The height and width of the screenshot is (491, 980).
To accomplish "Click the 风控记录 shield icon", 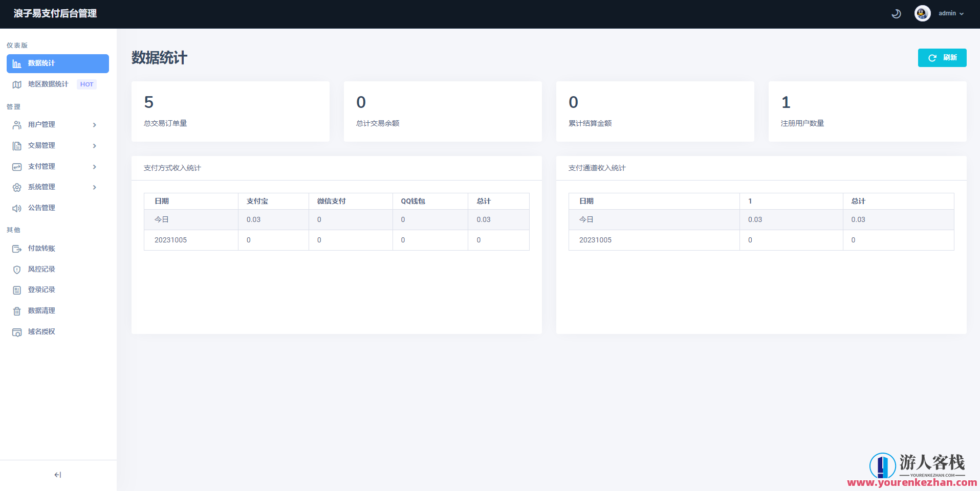I will pyautogui.click(x=17, y=270).
